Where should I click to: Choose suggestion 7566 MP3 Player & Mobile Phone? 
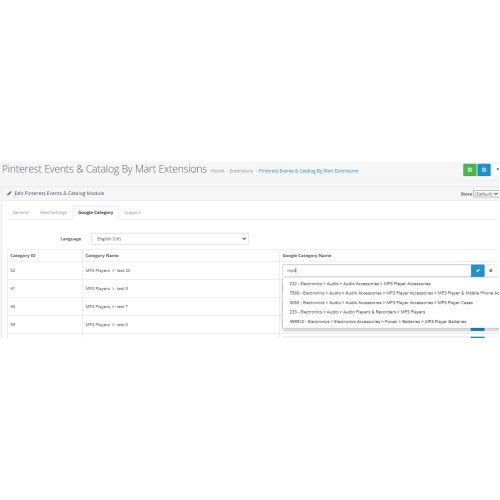[391, 293]
